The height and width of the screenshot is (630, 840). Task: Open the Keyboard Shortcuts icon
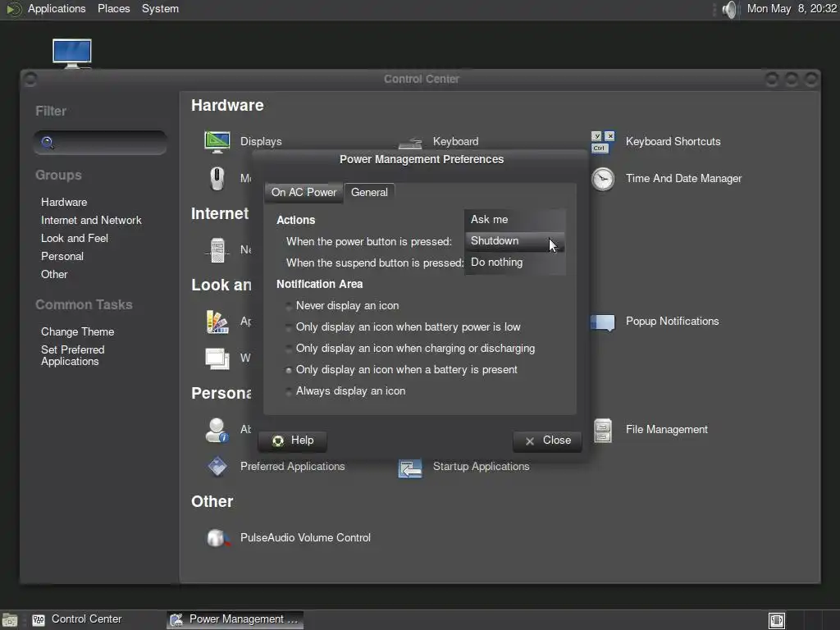[603, 142]
